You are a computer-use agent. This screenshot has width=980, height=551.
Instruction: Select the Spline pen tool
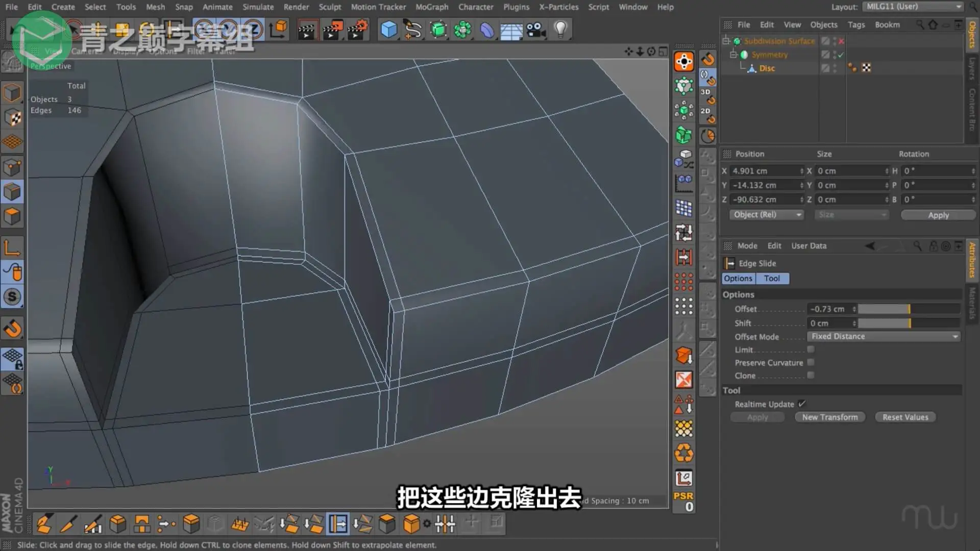pyautogui.click(x=413, y=30)
